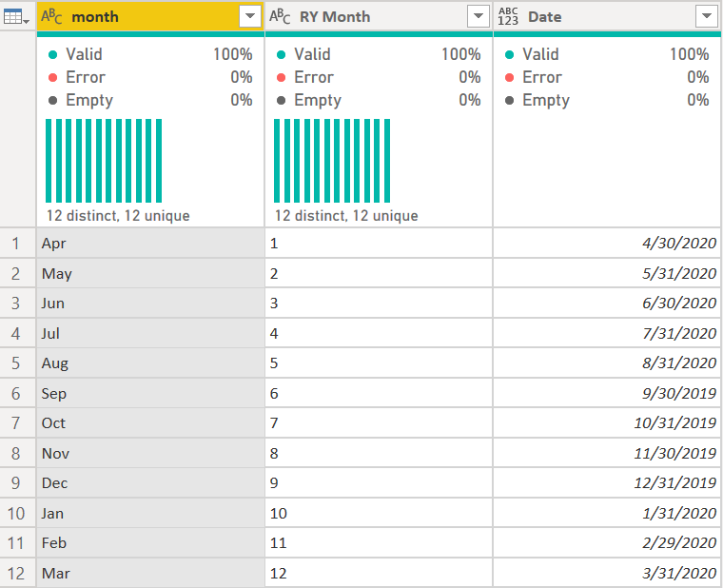Select the date cell 6/30/2020
723x588 pixels.
point(607,303)
